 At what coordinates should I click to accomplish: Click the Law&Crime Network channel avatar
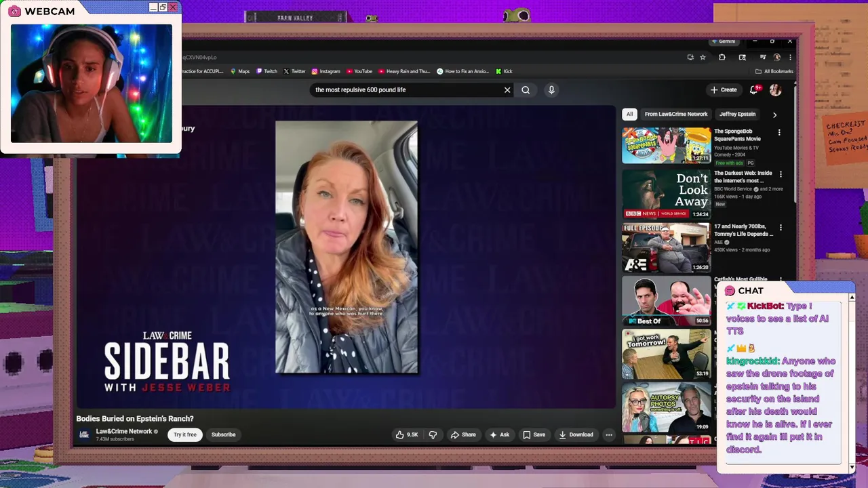point(84,434)
